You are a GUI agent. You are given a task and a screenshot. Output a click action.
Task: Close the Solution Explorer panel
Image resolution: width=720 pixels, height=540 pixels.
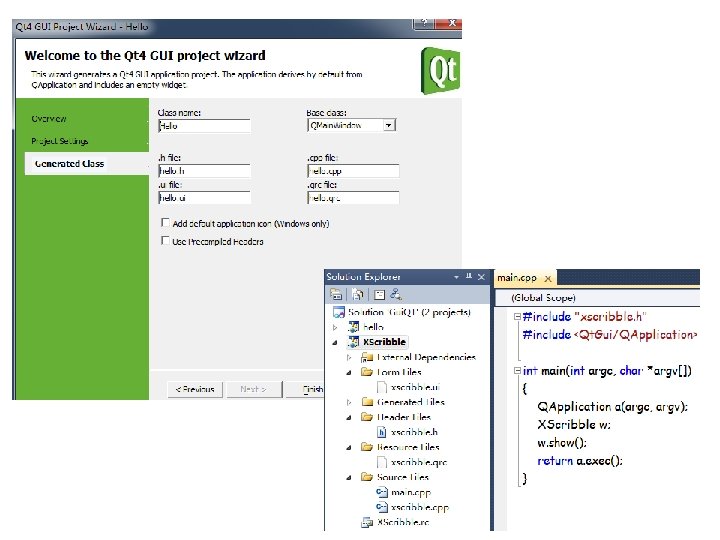click(x=481, y=277)
